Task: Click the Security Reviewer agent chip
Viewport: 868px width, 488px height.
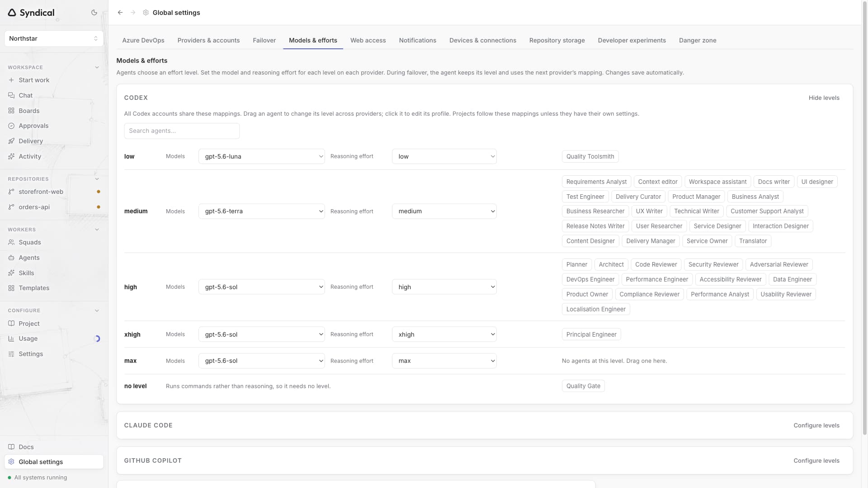Action: [x=713, y=264]
